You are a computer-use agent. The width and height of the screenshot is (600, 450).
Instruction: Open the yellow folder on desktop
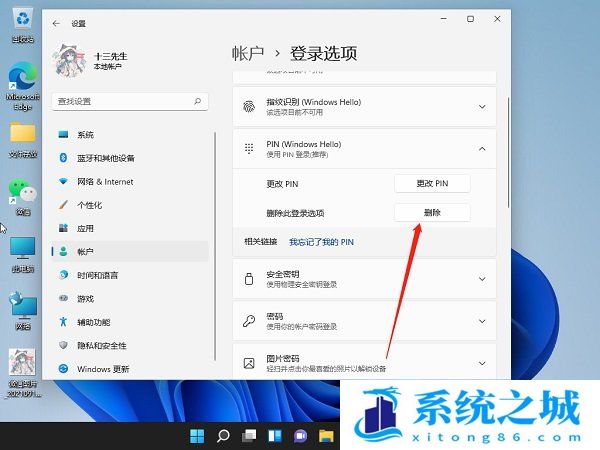(x=23, y=140)
